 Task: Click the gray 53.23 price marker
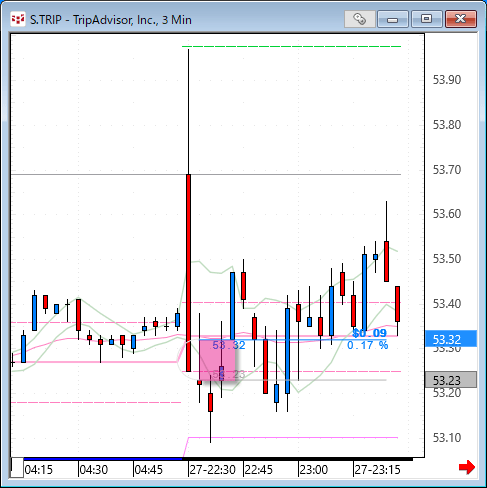tap(451, 380)
